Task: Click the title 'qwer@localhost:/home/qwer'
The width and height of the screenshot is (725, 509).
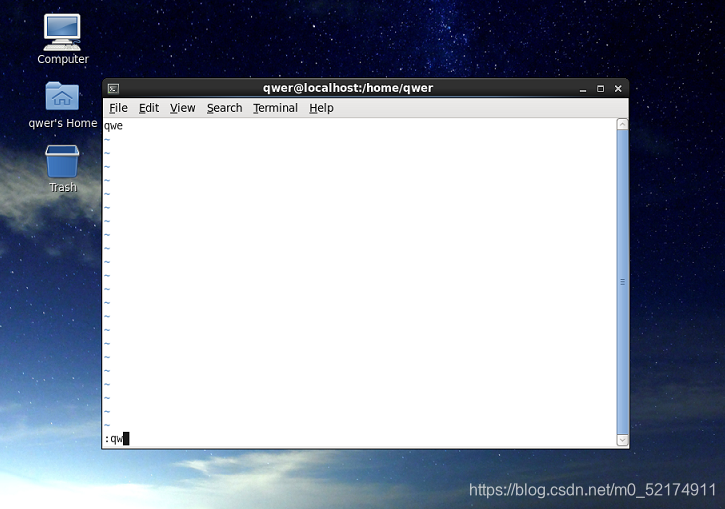Action: 348,88
